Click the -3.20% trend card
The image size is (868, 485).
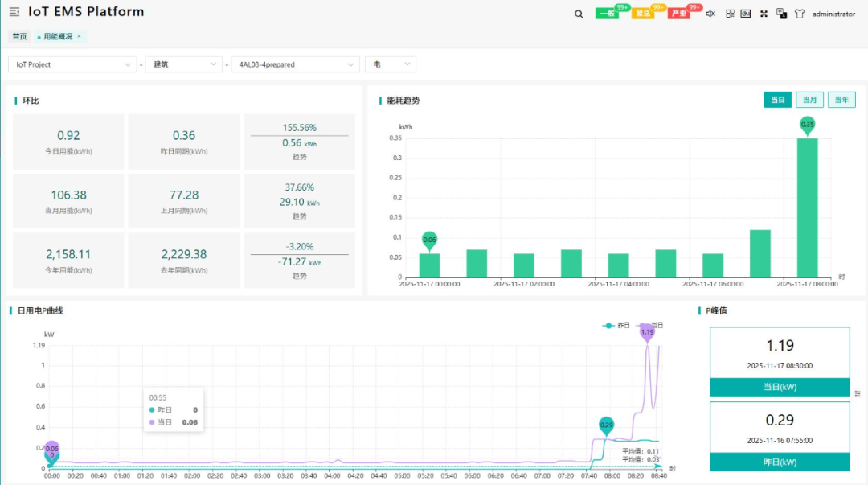coord(300,261)
